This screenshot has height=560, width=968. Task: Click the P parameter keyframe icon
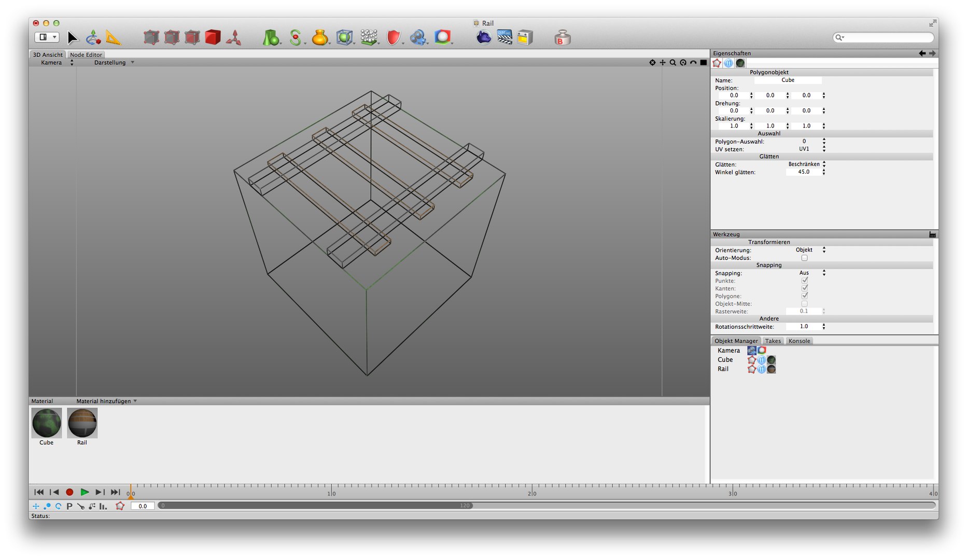(69, 506)
